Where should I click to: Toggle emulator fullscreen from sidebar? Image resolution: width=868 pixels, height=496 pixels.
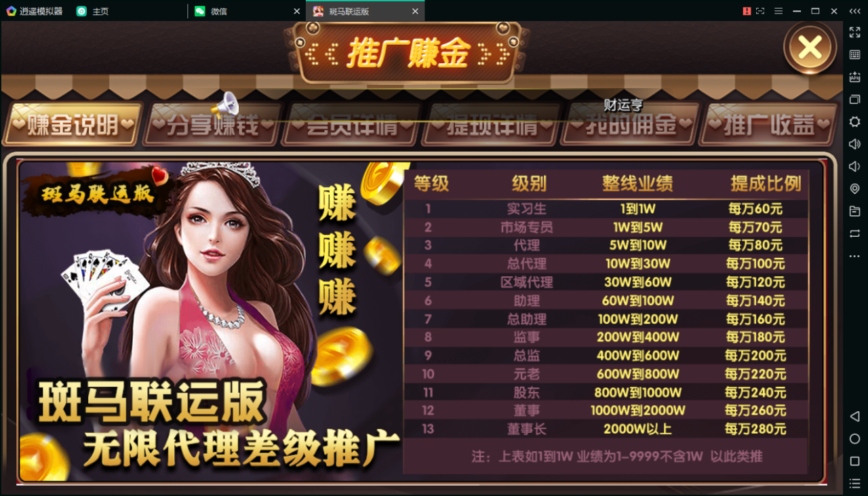(x=854, y=32)
